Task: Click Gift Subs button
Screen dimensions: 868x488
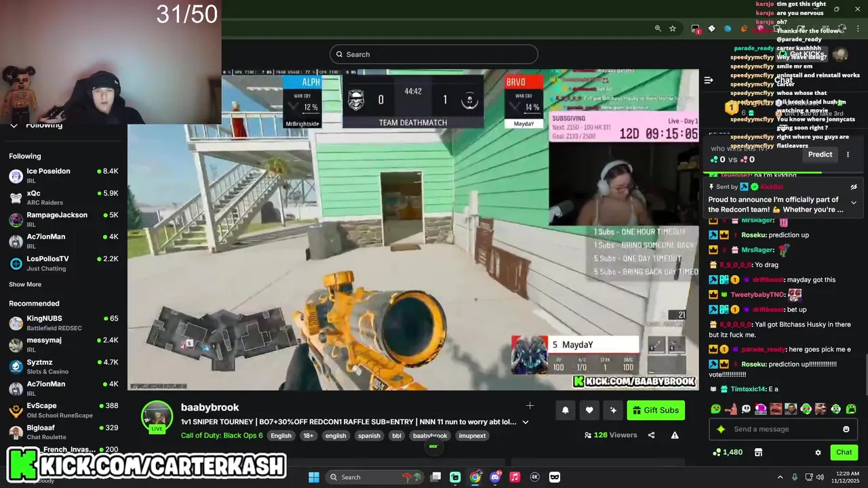Action: 656,410
